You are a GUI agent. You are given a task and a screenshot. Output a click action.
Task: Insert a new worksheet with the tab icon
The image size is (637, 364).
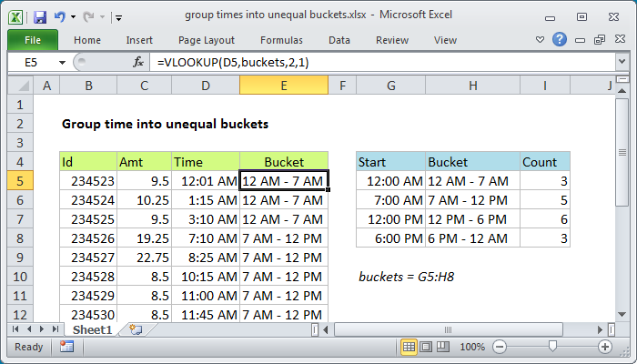(x=136, y=329)
